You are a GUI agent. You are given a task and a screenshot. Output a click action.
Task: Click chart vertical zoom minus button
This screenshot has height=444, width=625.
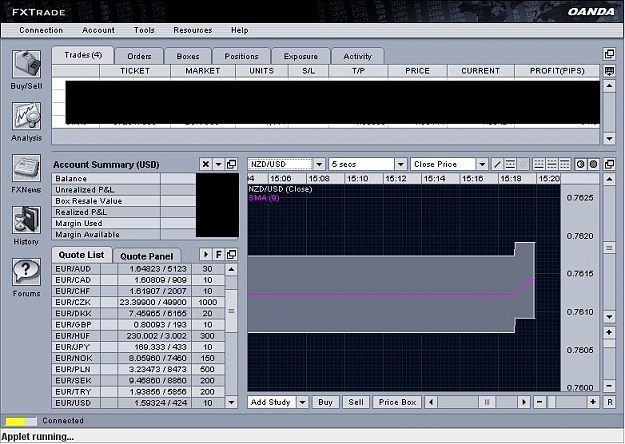coord(609,385)
